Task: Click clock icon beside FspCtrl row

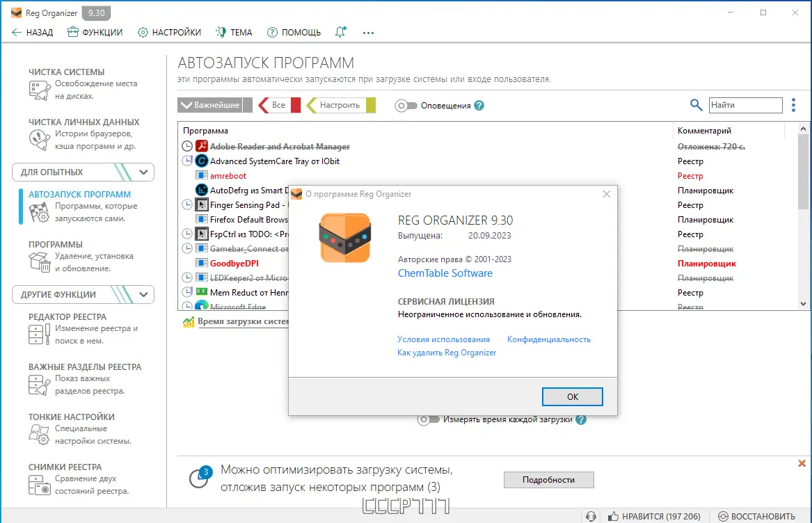Action: (187, 234)
